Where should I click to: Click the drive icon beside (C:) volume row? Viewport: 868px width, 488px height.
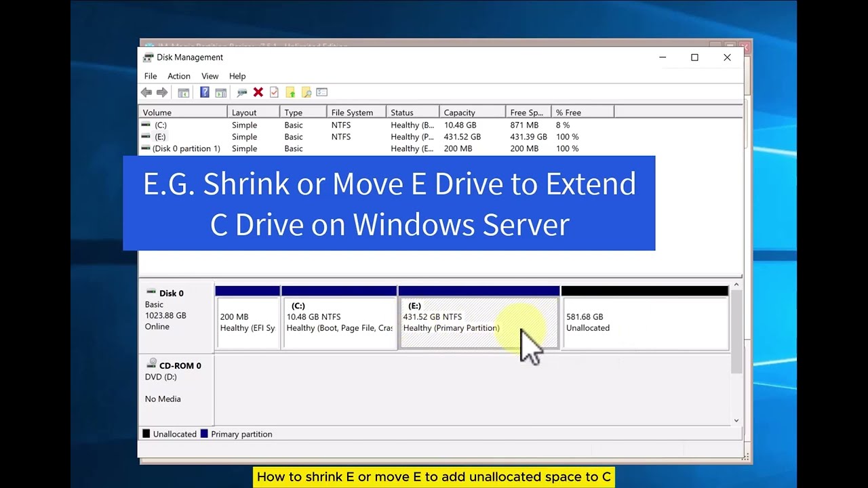pos(146,125)
